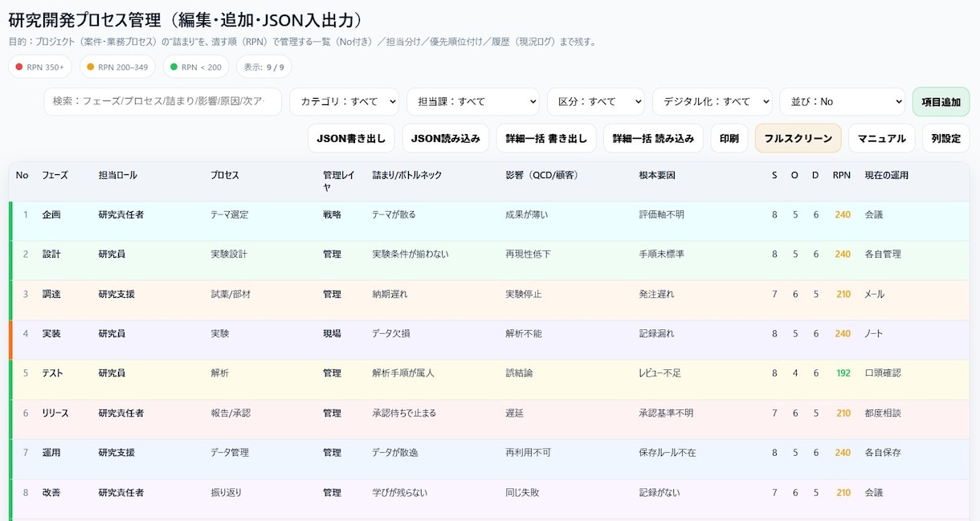This screenshot has width=980, height=521.
Task: Click the メール operation cell
Action: [875, 294]
